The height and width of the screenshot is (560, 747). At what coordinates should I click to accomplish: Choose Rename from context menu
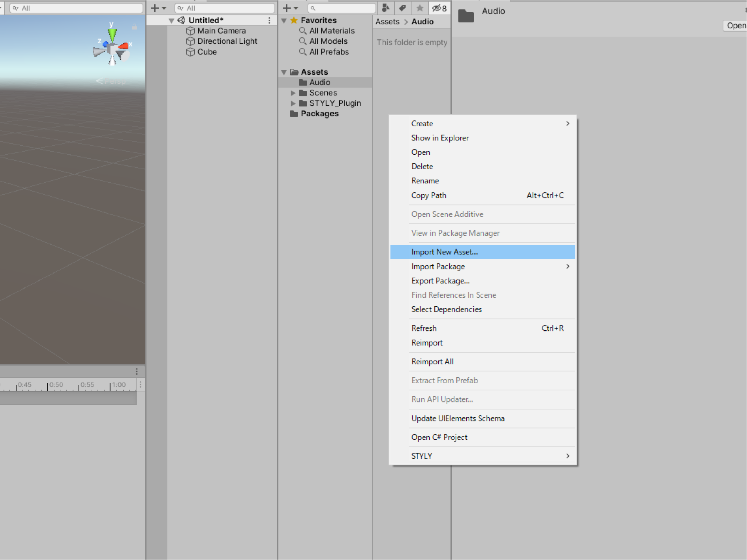coord(483,181)
